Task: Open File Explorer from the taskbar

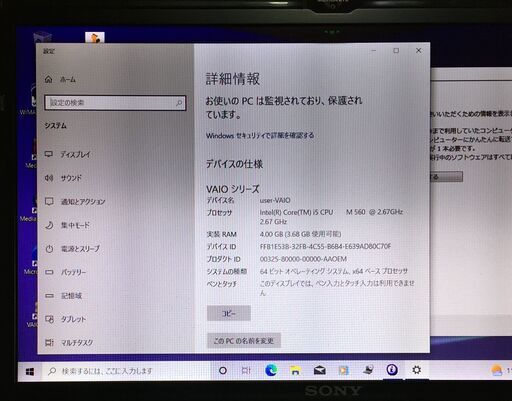Action: [295, 371]
